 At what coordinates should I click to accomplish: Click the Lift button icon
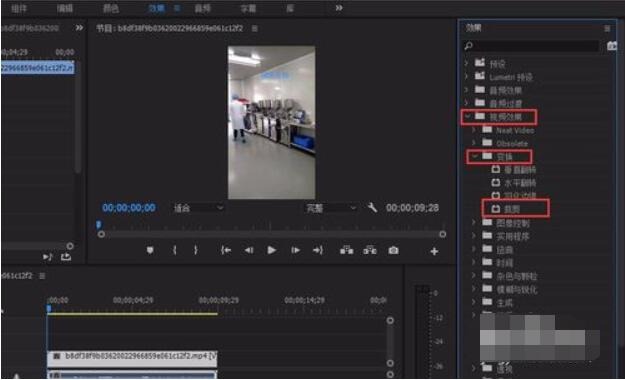346,250
